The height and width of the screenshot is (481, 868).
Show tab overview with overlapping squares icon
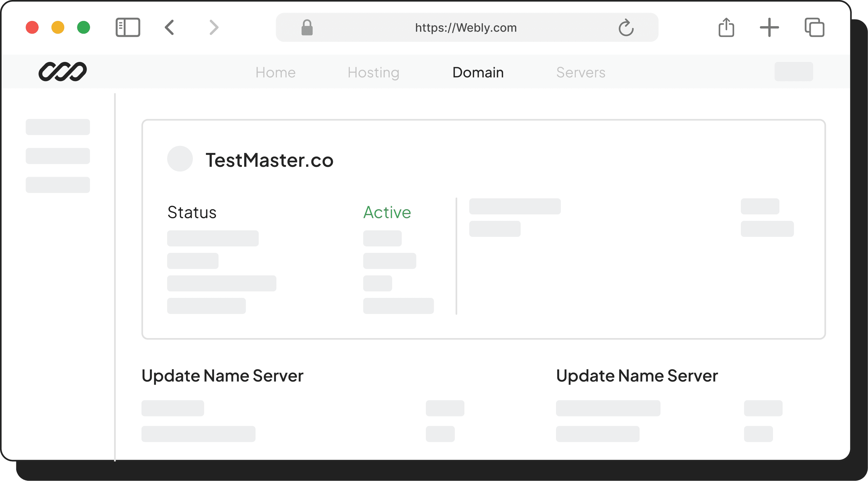click(814, 27)
